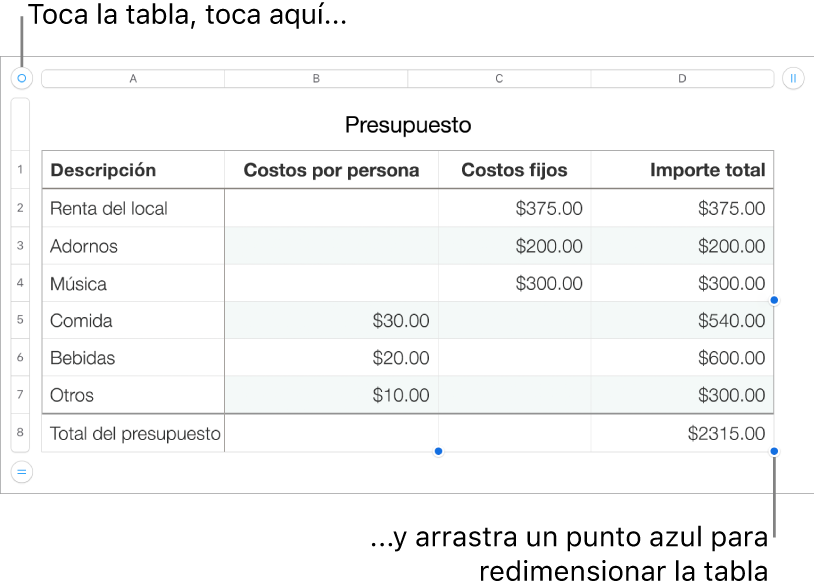This screenshot has width=814, height=588.
Task: Add a column with the || handle icon
Action: 793,78
